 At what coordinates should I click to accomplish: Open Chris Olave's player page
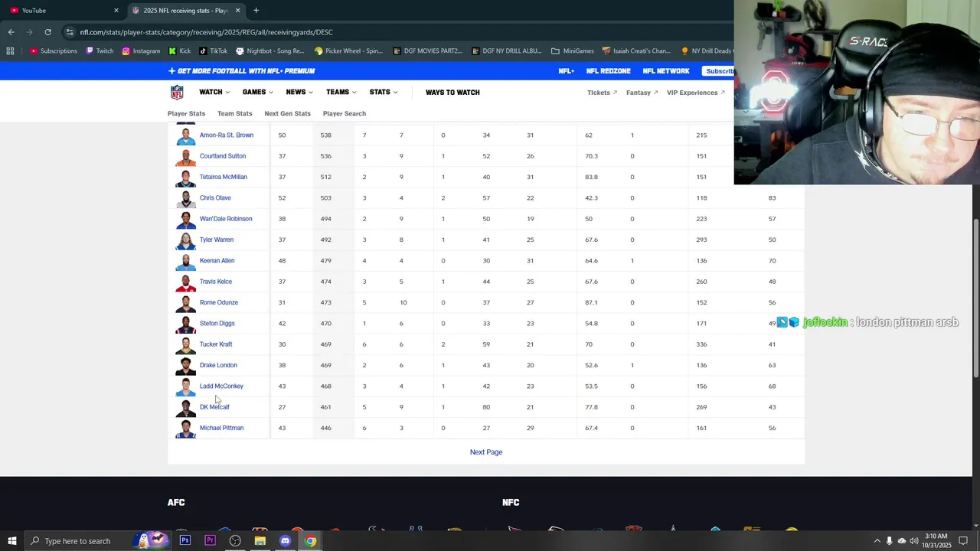[x=215, y=198]
